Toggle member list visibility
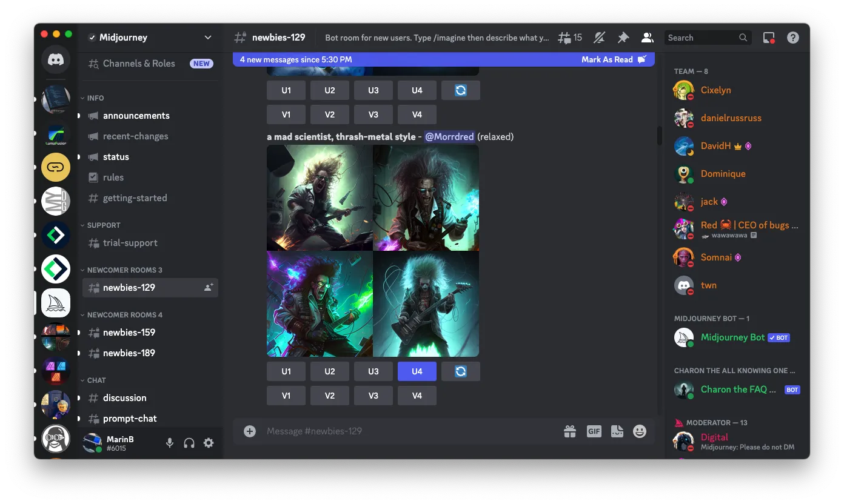 pos(648,38)
